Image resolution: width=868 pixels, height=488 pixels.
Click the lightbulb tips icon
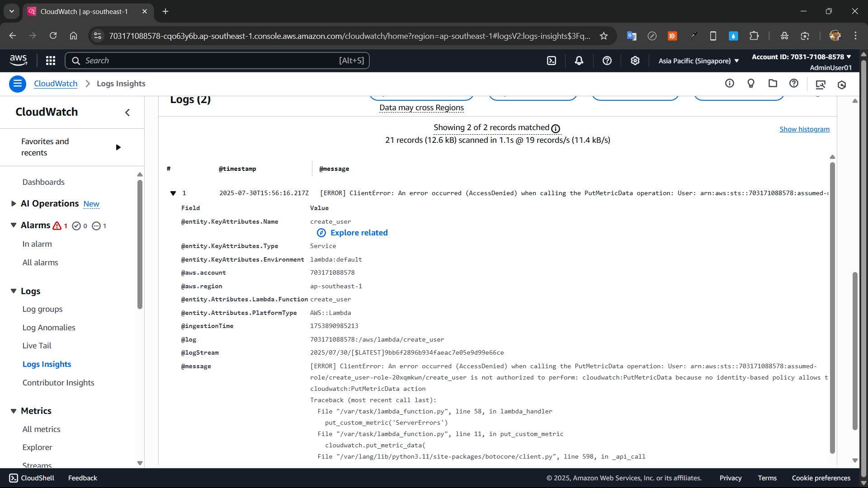pos(751,83)
